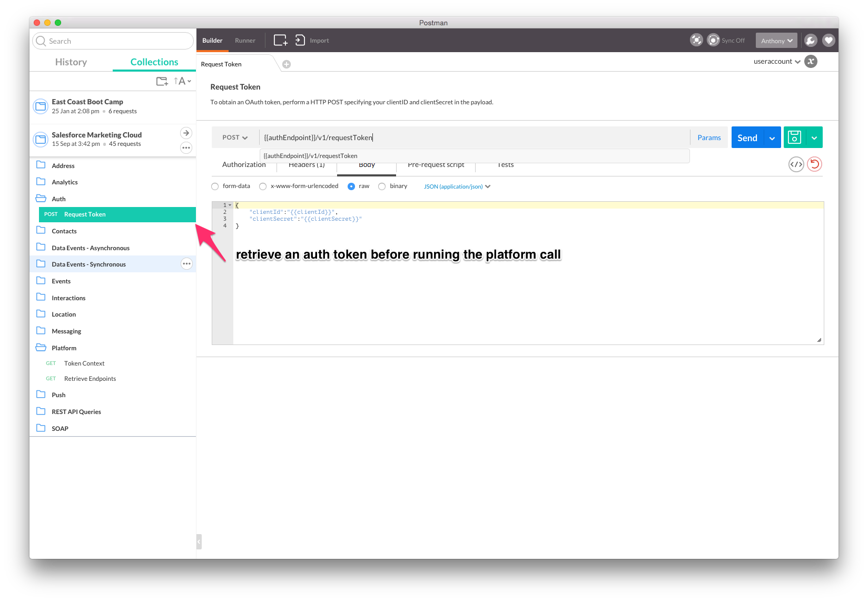
Task: Click the Address folder icon
Action: (41, 165)
